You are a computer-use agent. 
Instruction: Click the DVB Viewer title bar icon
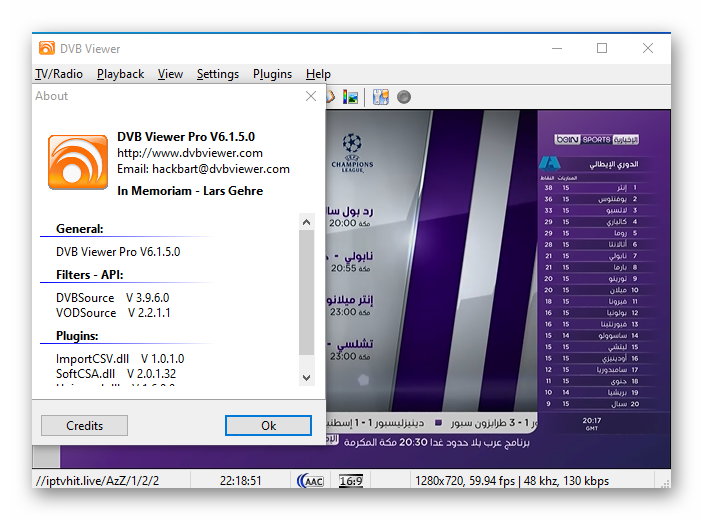pyautogui.click(x=47, y=48)
